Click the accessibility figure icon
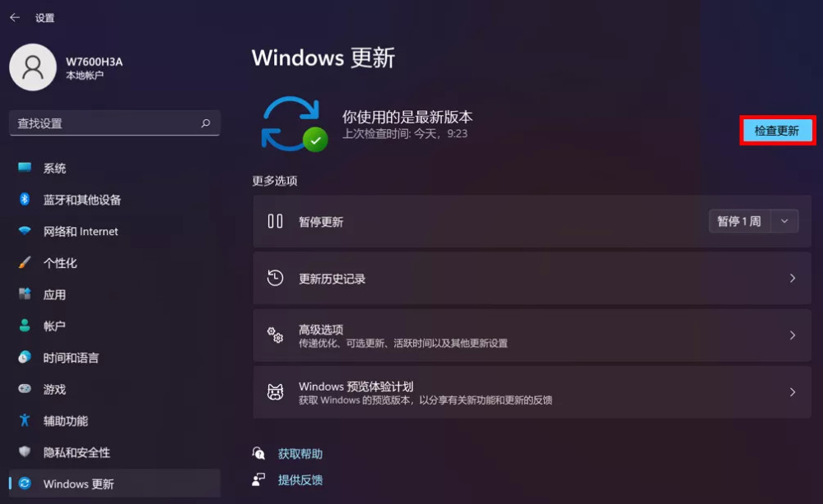Screen dimensions: 823x504 click(25, 420)
